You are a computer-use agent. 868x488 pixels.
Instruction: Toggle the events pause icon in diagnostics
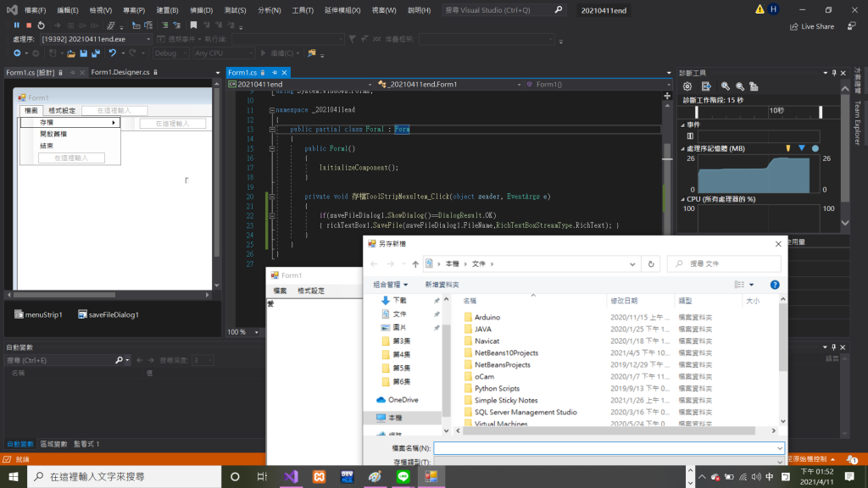(690, 136)
